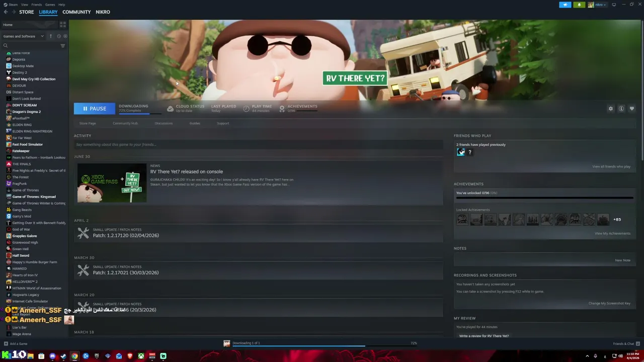Viewport: 644px width, 362px height.
Task: Open the announcements megaphone button
Action: tap(565, 5)
